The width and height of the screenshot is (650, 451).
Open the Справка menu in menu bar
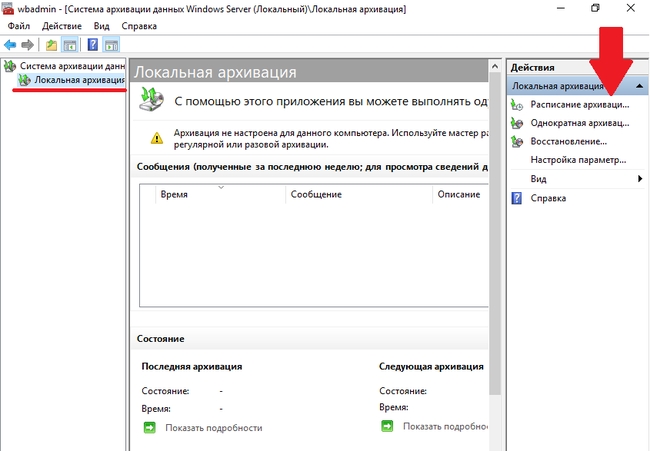click(139, 26)
